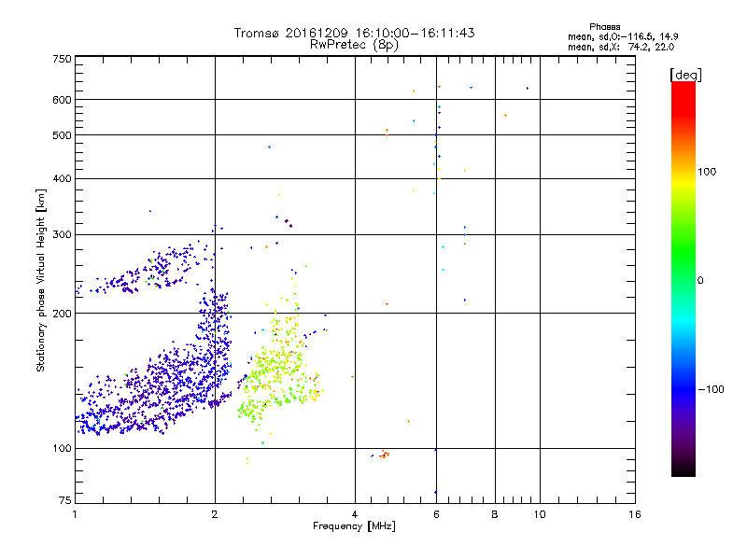Image resolution: width=747 pixels, height=560 pixels.
Task: Select the 'RwPretec (8p)' subtitle
Action: click(x=354, y=45)
